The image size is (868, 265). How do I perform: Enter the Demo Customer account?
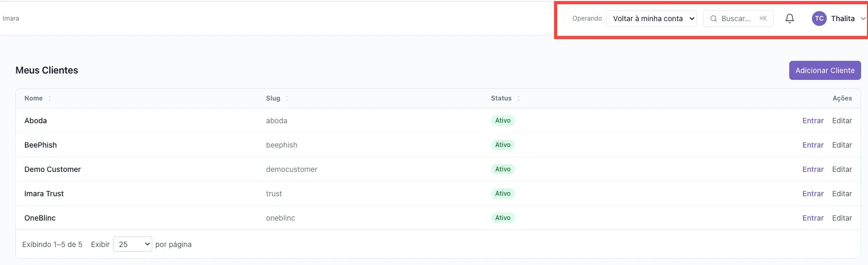coord(812,169)
